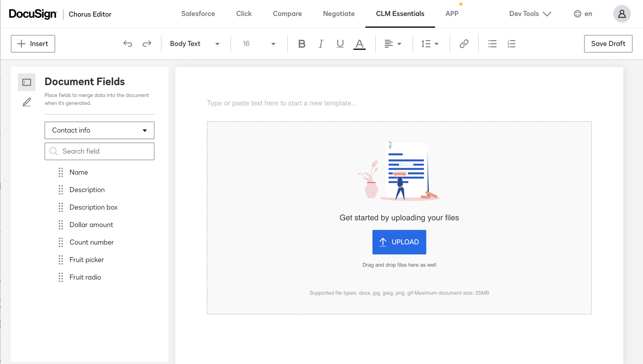Click the Insert Link icon
Image resolution: width=643 pixels, height=364 pixels.
pos(464,43)
